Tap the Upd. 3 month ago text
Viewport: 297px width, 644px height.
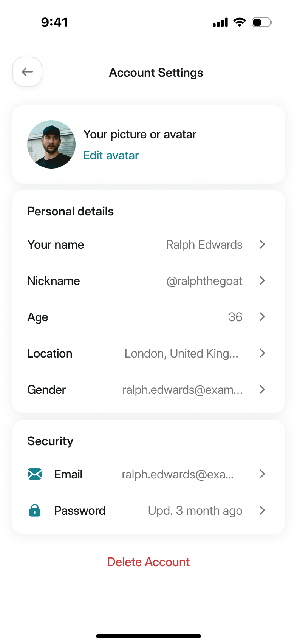195,511
